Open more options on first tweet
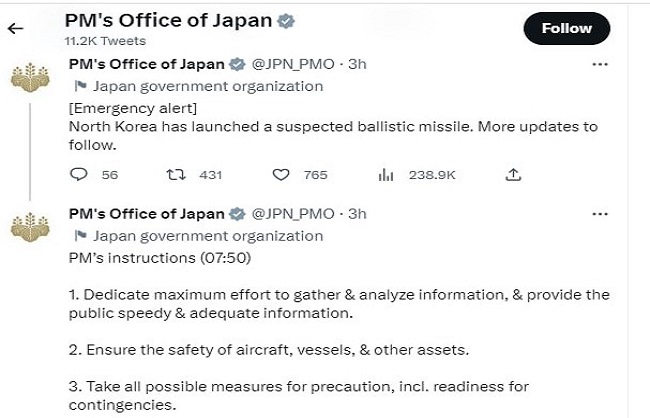This screenshot has width=650, height=418. pos(600,64)
